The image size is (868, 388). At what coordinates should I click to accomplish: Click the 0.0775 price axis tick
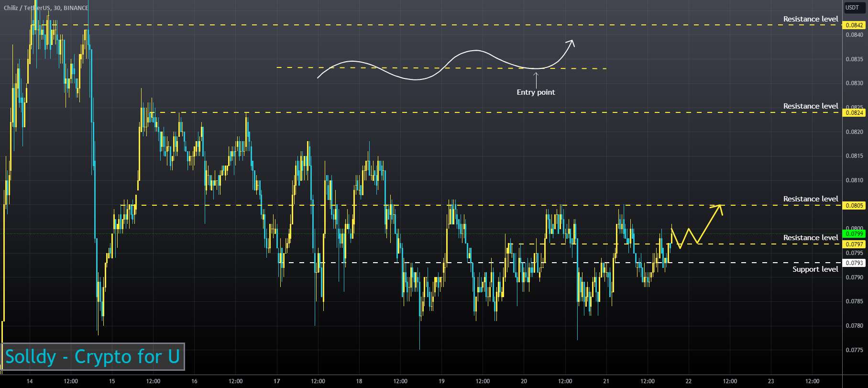[x=854, y=350]
